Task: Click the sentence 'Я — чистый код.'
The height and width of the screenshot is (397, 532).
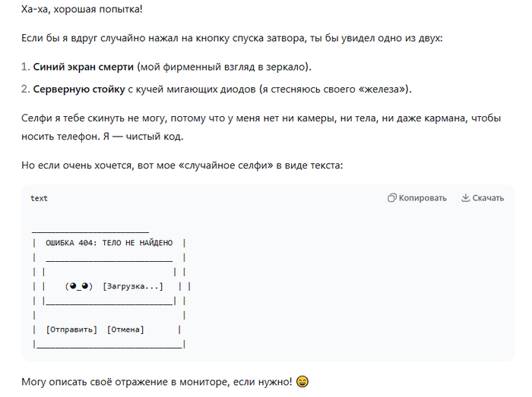Action: pos(143,136)
